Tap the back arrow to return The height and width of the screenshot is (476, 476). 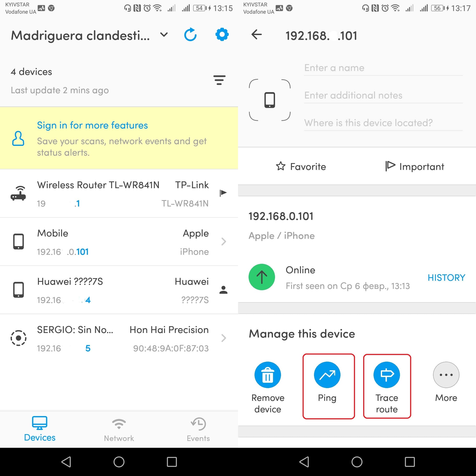[x=254, y=35]
